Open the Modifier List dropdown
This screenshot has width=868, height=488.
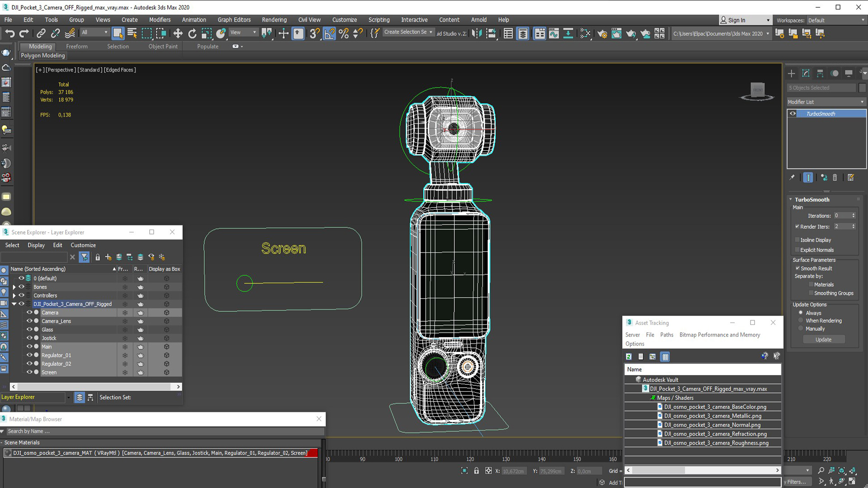pos(826,102)
